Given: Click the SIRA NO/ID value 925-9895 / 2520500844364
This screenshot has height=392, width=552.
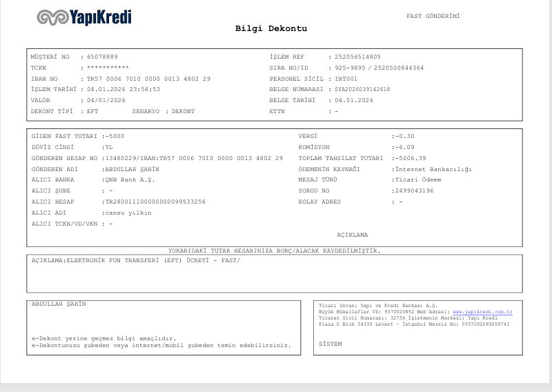Looking at the screenshot, I should point(379,68).
